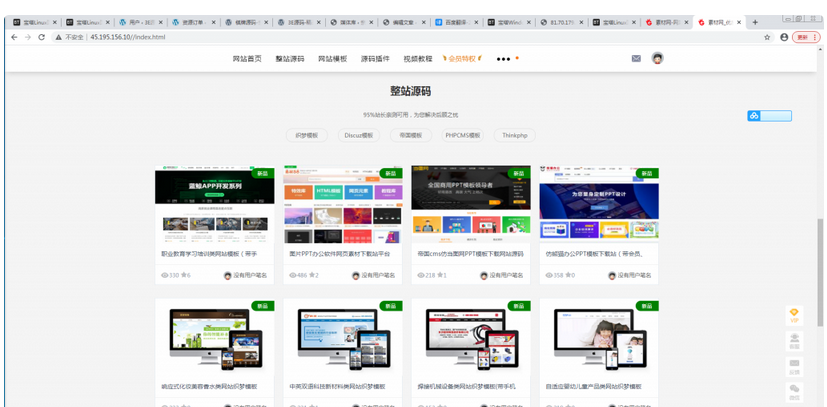
Task: Open title link 中英双语科技新材料类网站织梦模板
Action: (338, 386)
